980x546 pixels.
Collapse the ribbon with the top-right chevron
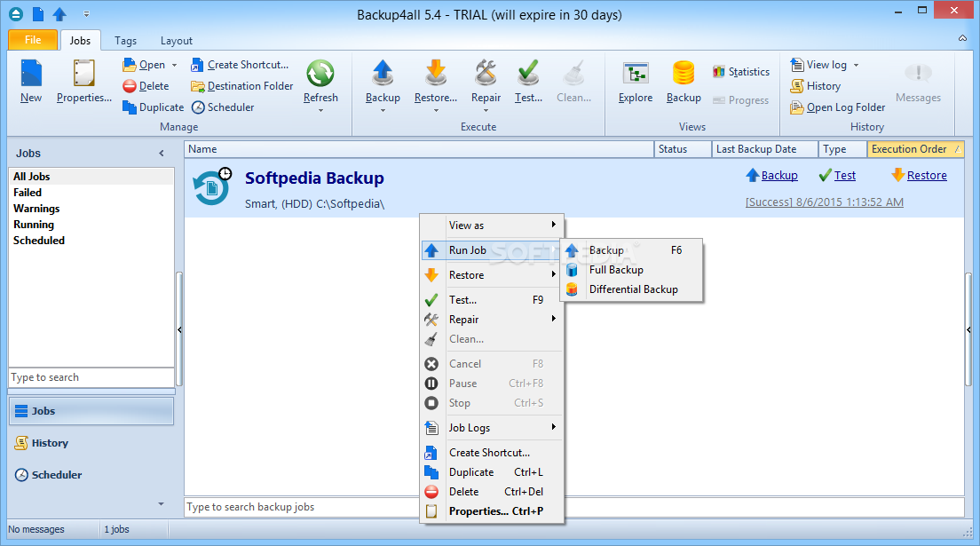coord(962,39)
